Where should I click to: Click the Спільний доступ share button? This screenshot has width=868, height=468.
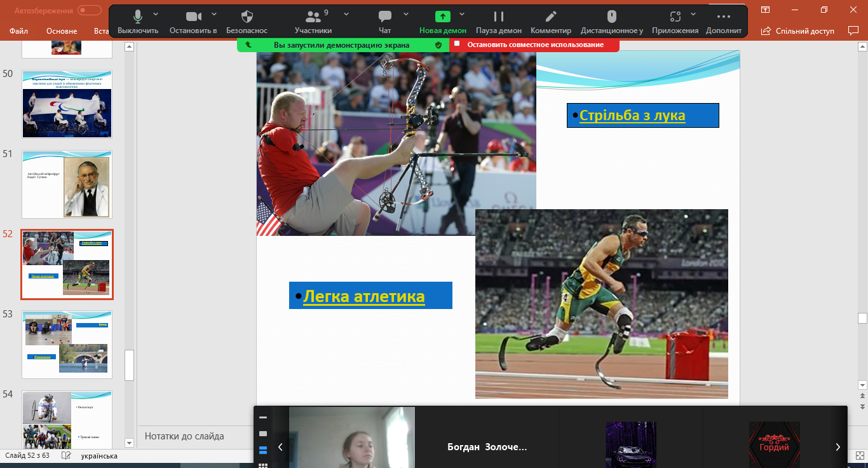[x=797, y=31]
